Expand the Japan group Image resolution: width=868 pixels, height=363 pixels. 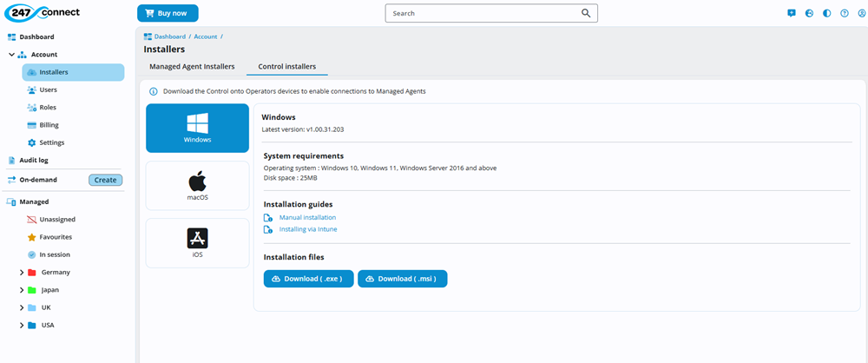tap(22, 290)
